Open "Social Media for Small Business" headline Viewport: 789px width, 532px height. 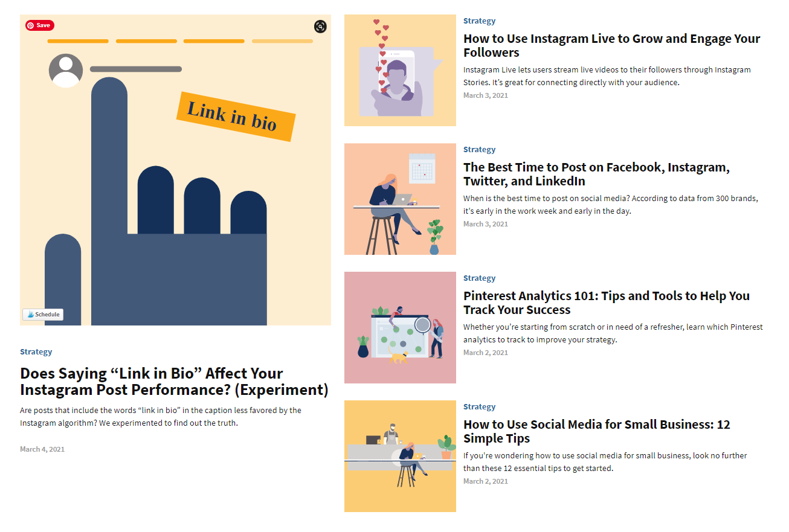pyautogui.click(x=596, y=431)
